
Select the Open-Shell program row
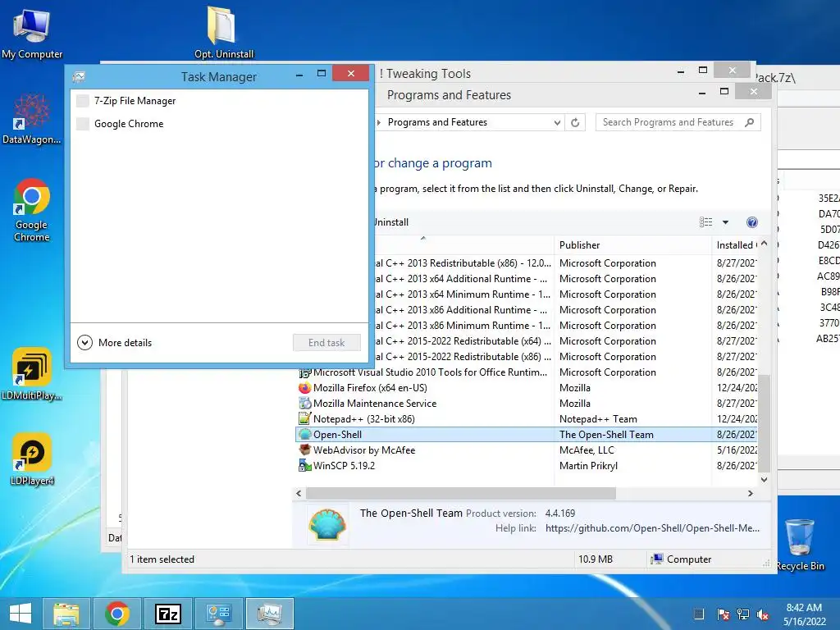pos(527,435)
